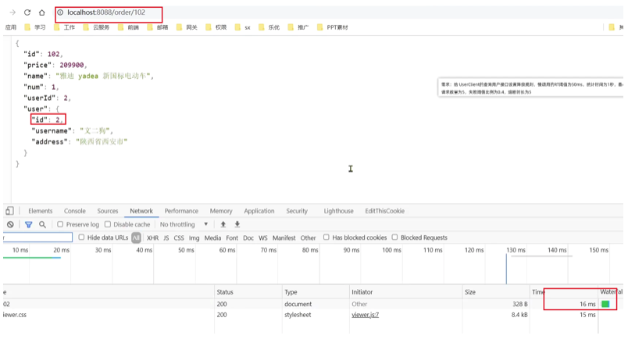Select the Network tab
Image resolution: width=628 pixels, height=364 pixels.
(x=141, y=211)
